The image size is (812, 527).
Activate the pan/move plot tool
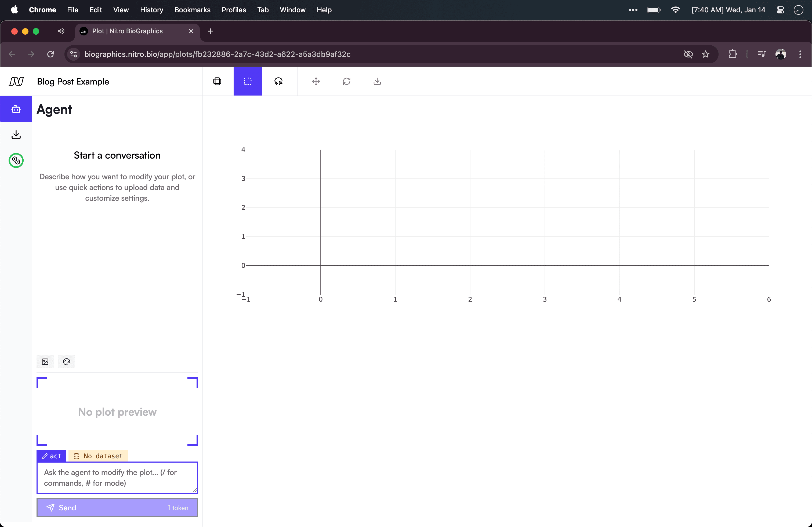click(316, 82)
